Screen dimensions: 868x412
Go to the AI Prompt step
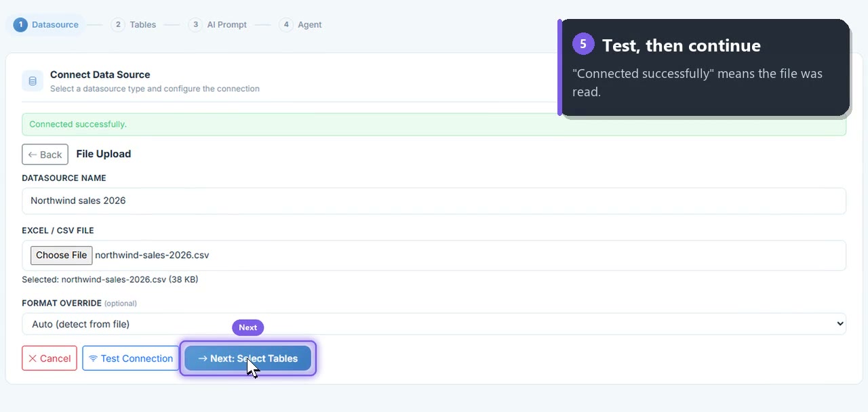(218, 24)
